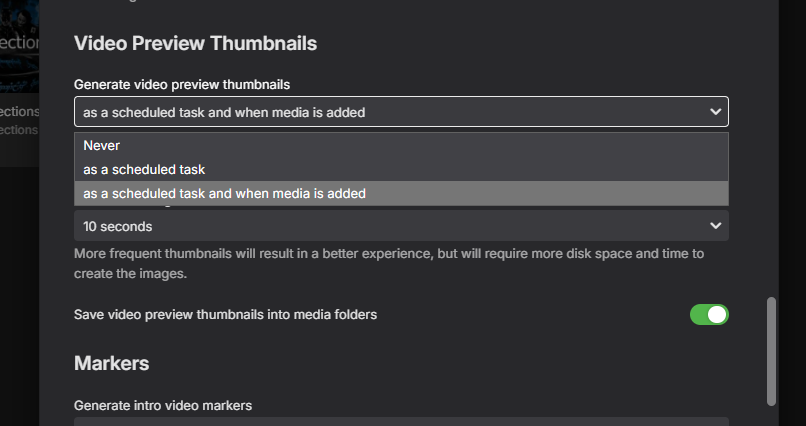Click the large collection title over the poster image

(19, 43)
